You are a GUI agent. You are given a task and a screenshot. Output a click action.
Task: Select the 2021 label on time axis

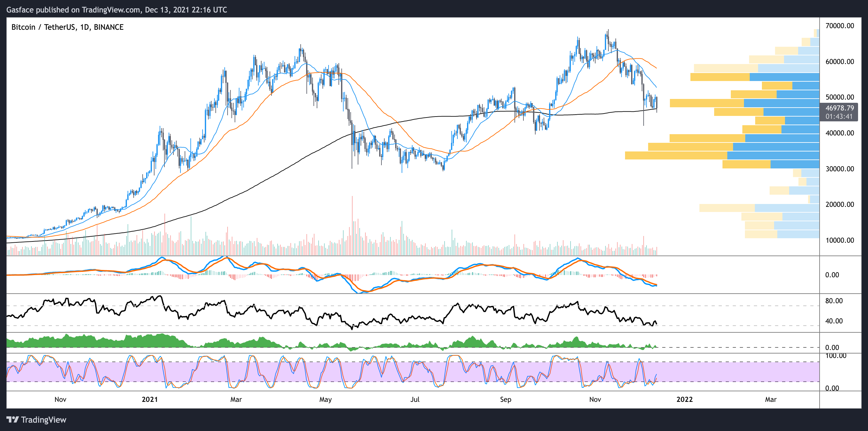click(x=150, y=399)
